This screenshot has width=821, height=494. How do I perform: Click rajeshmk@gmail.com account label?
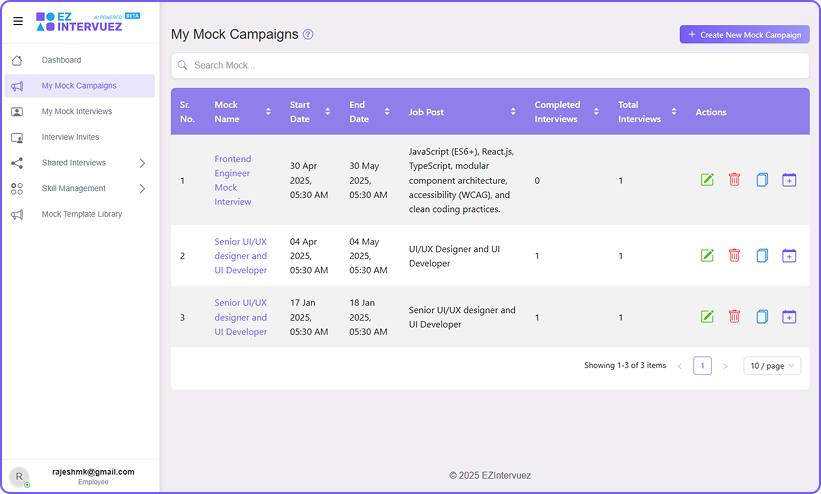tap(93, 472)
